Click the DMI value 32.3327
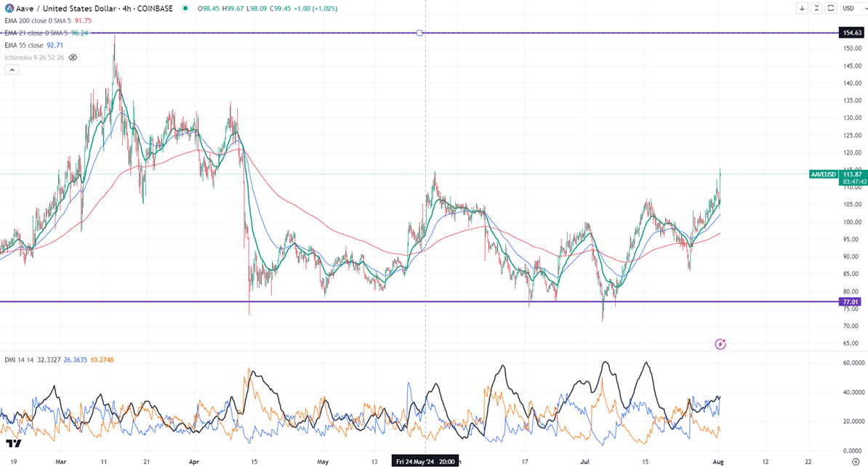Image resolution: width=868 pixels, height=467 pixels. (49, 360)
